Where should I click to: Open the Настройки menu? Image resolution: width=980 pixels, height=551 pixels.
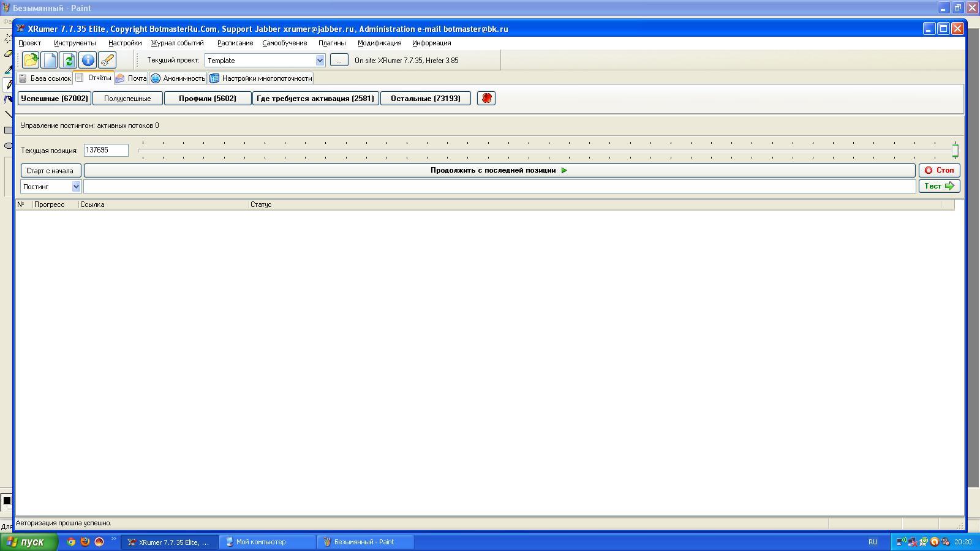pos(125,43)
